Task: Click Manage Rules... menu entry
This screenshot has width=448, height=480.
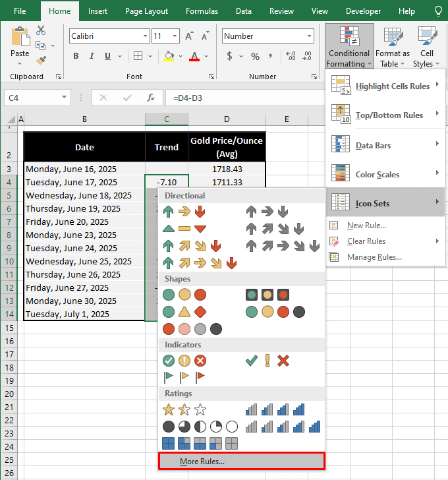Action: coord(385,257)
